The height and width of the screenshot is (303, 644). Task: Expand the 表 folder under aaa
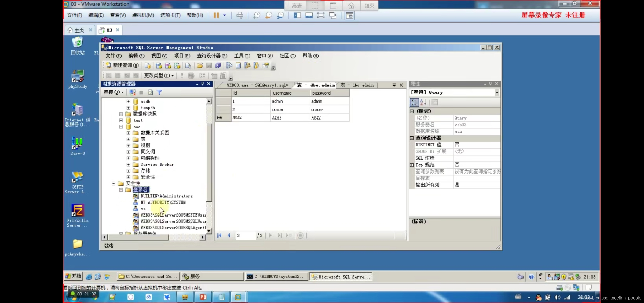[x=129, y=139]
